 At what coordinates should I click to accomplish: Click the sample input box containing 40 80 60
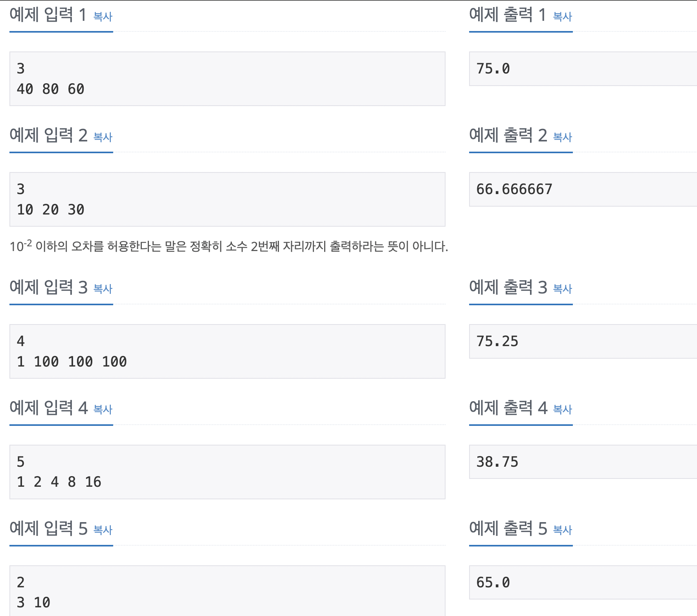(227, 79)
